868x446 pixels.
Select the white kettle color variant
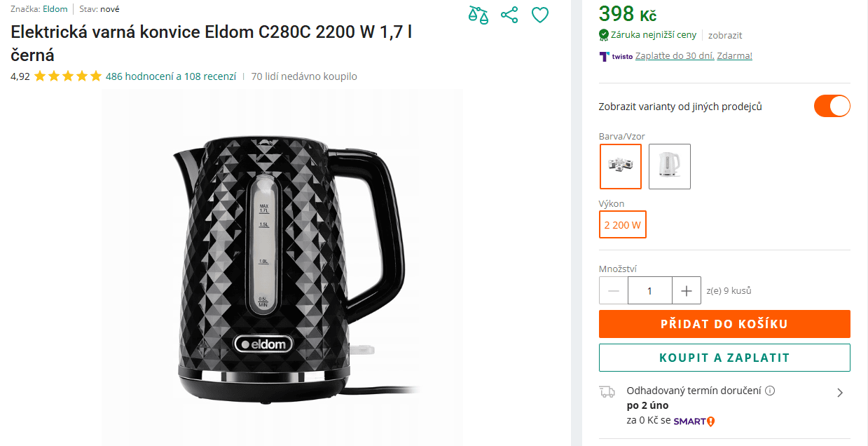coord(669,166)
